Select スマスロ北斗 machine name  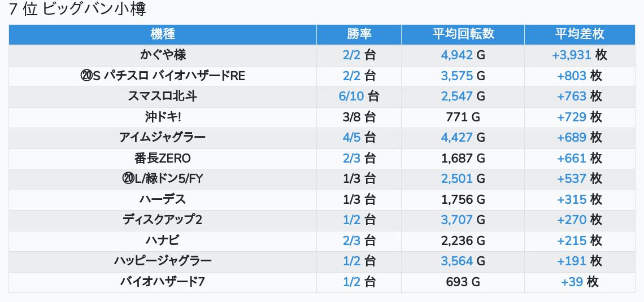163,97
